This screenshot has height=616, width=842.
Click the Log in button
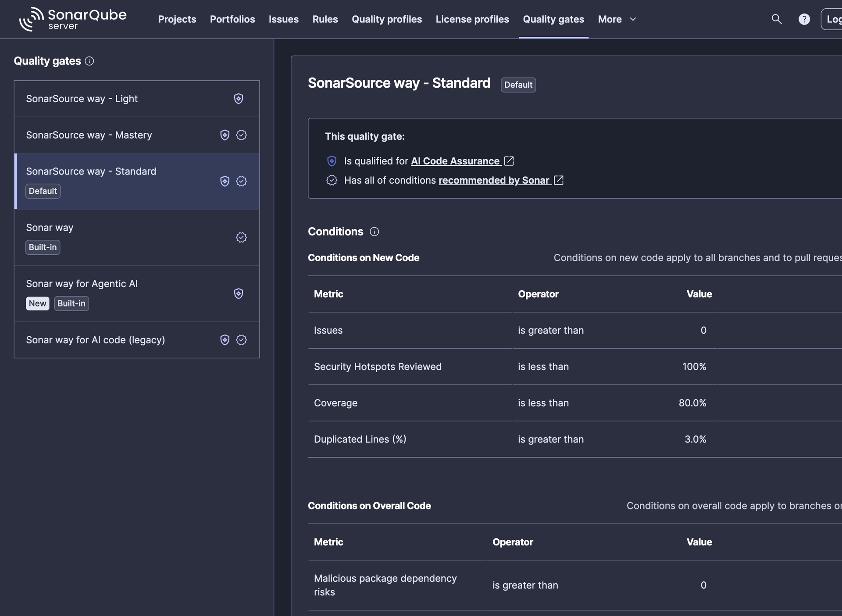tap(831, 19)
